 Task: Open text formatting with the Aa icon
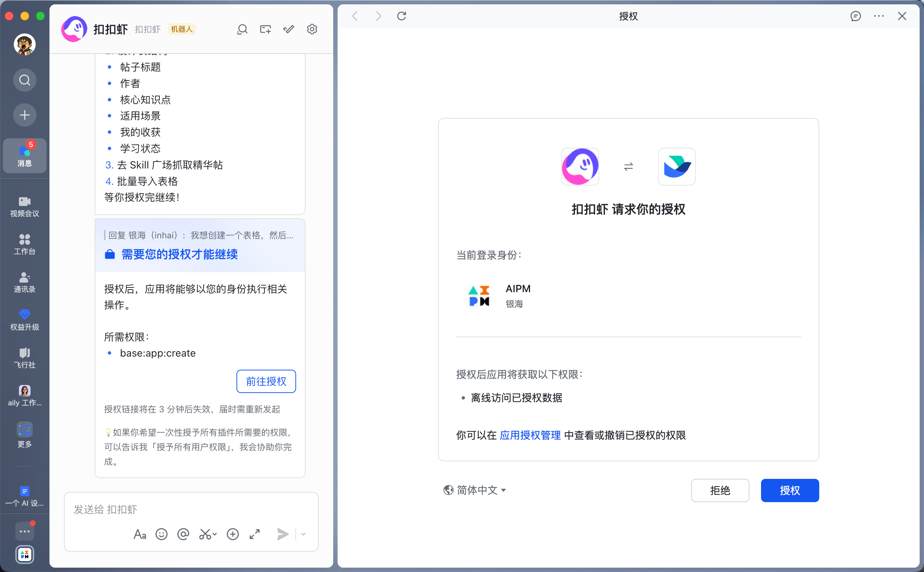[x=140, y=534]
